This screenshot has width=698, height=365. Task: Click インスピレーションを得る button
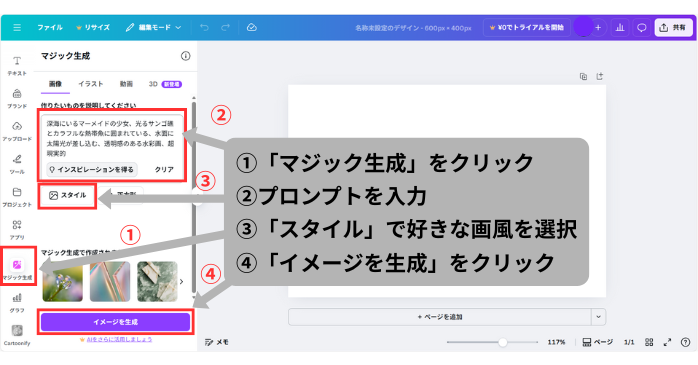click(92, 170)
